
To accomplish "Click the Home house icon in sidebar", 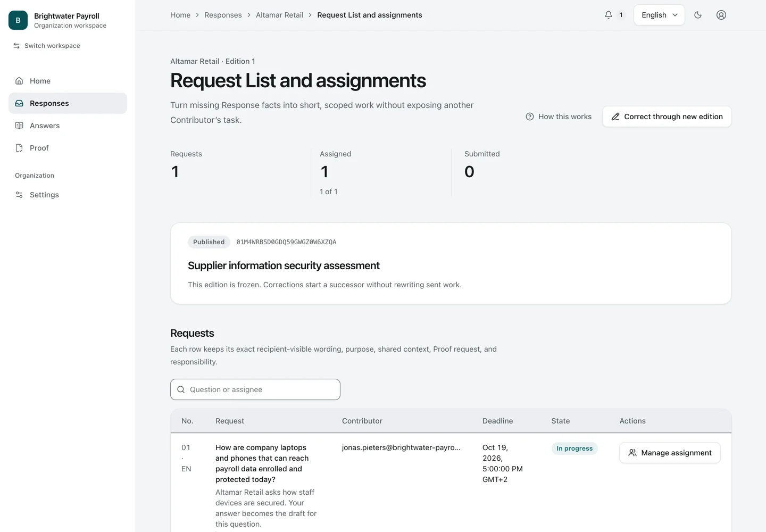I will tap(19, 81).
